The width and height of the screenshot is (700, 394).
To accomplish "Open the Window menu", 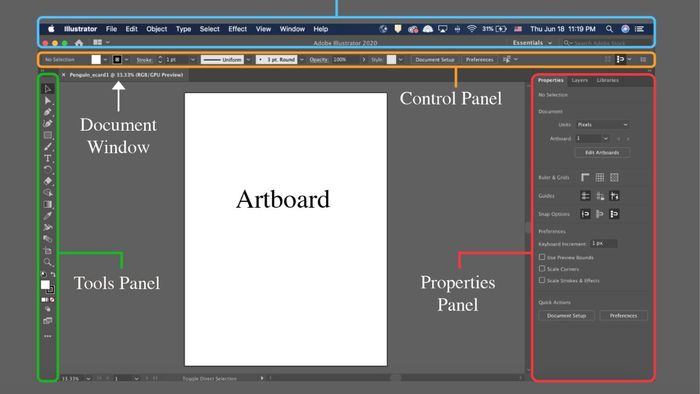I will (x=292, y=29).
